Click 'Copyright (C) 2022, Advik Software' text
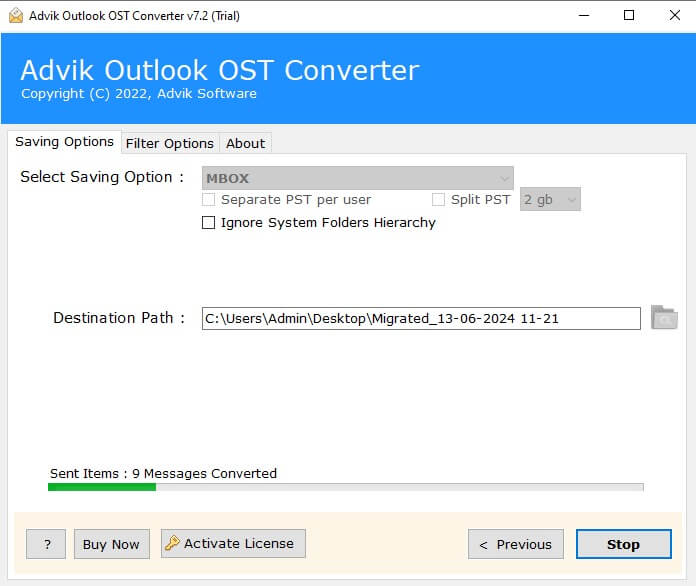This screenshot has height=586, width=696. (138, 94)
